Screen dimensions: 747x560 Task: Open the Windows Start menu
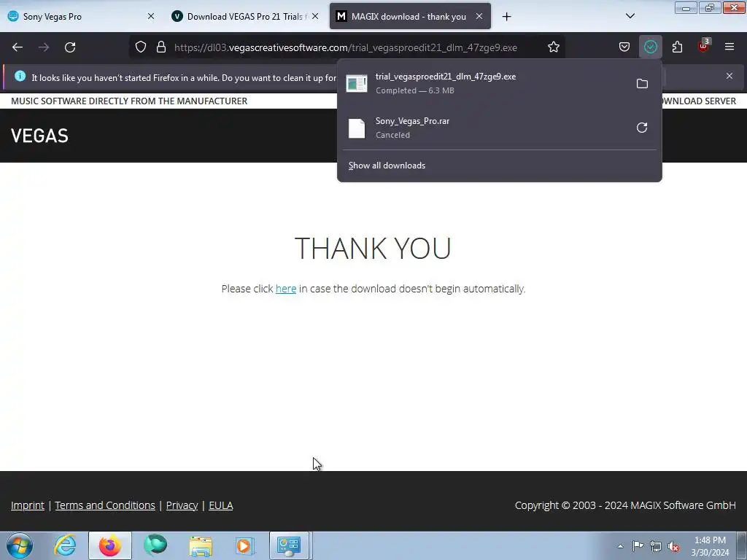(20, 545)
